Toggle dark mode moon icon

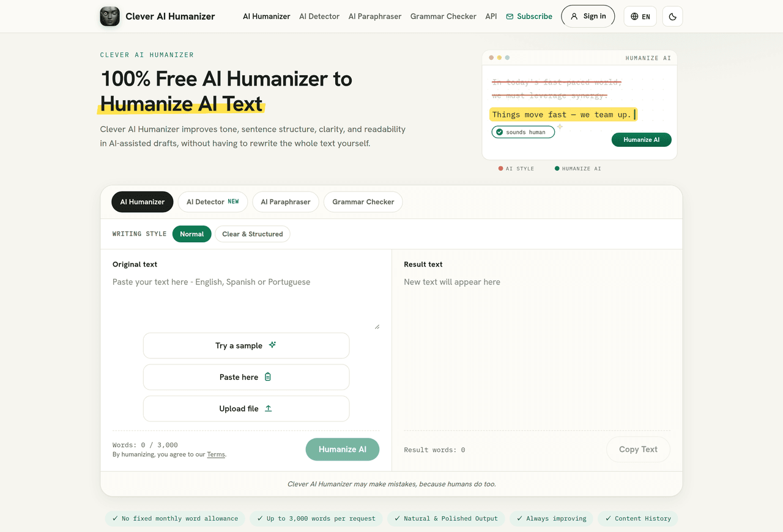coord(673,17)
